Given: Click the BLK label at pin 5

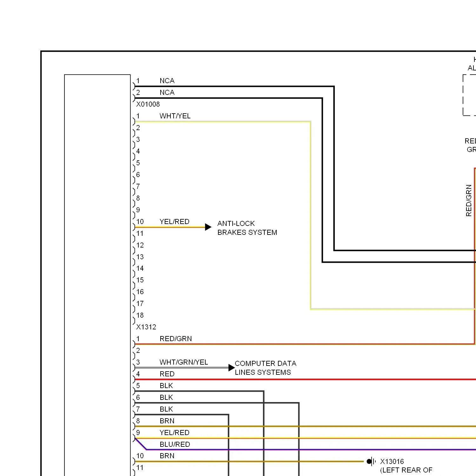Looking at the screenshot, I should click(x=166, y=386).
